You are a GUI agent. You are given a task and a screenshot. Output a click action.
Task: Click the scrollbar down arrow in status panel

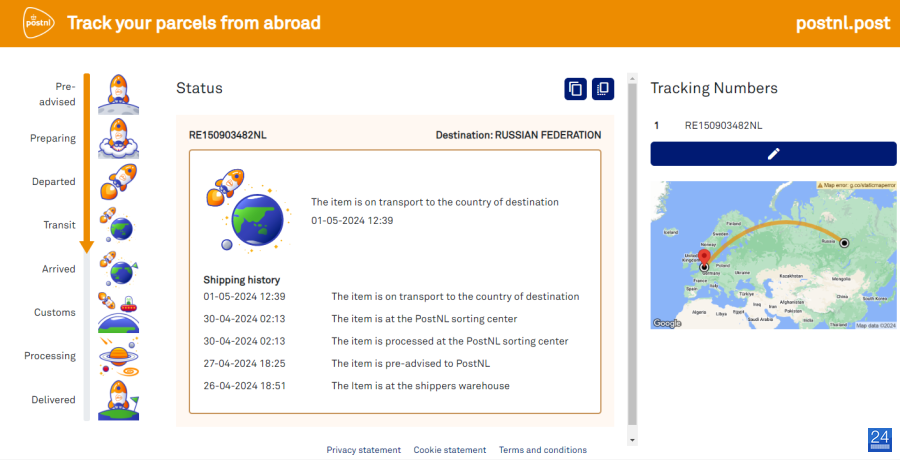click(x=633, y=440)
